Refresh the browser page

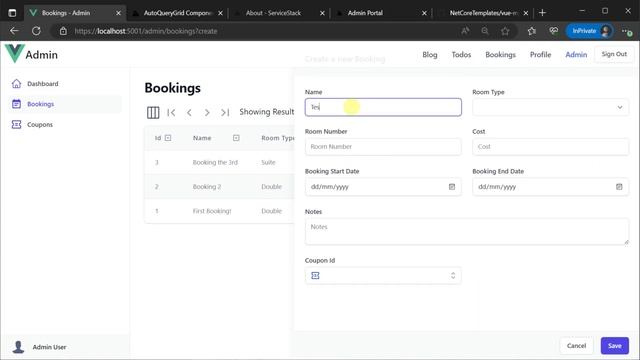pyautogui.click(x=36, y=31)
